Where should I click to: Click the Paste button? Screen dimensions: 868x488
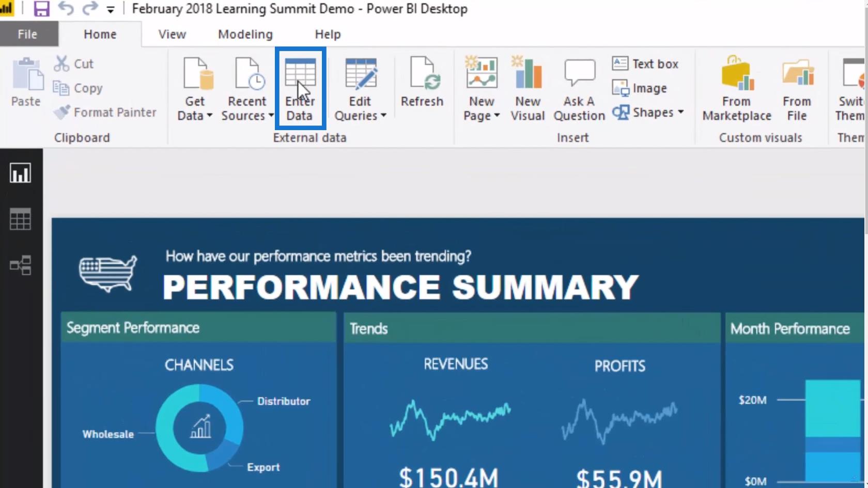tap(26, 82)
